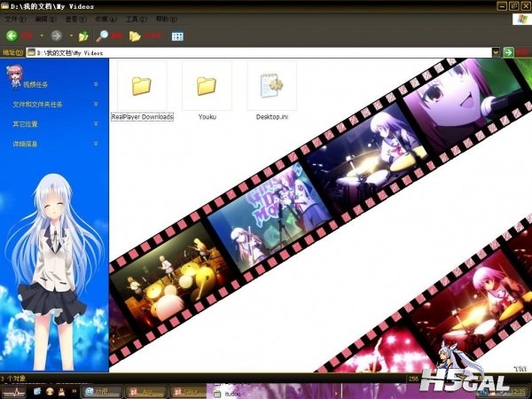Select the Youku folder

click(x=207, y=91)
